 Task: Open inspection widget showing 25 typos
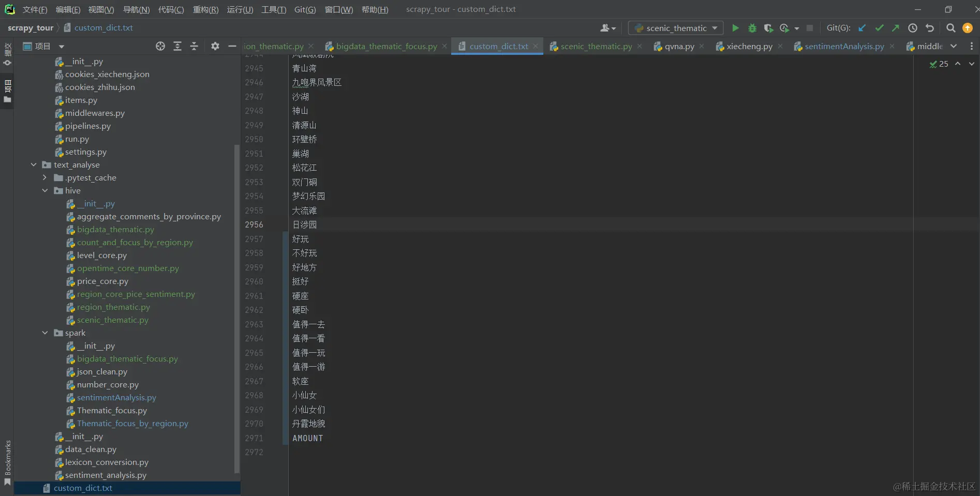click(939, 64)
